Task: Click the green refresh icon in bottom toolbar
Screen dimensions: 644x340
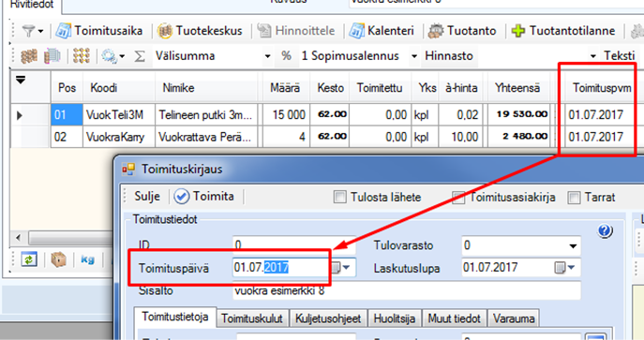Action: click(29, 259)
